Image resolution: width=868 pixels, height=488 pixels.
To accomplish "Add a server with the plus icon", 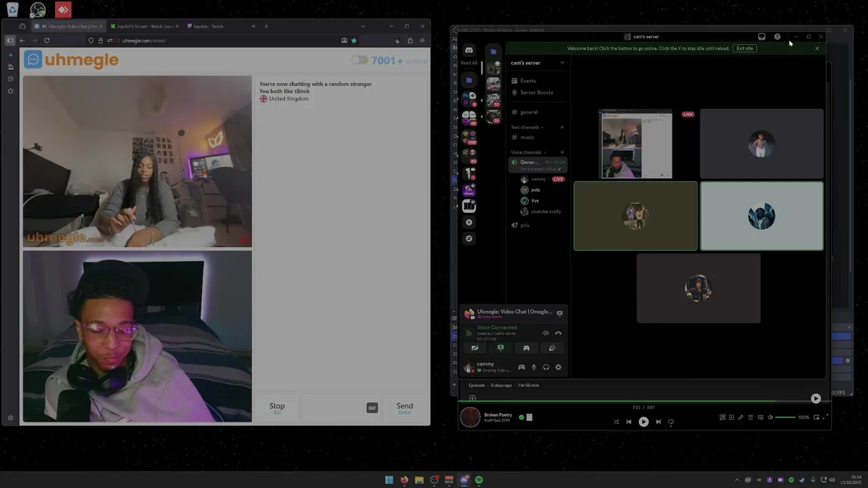I will point(469,222).
